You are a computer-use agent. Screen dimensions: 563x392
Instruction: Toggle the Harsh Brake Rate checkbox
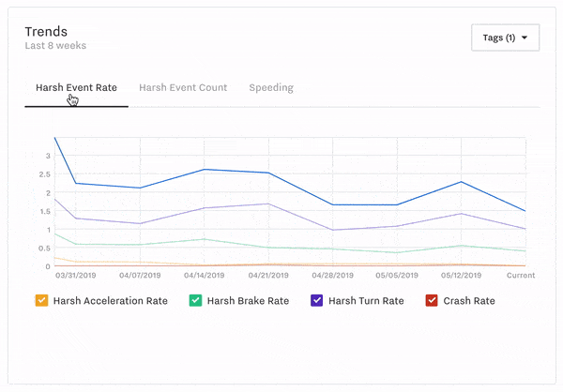195,300
